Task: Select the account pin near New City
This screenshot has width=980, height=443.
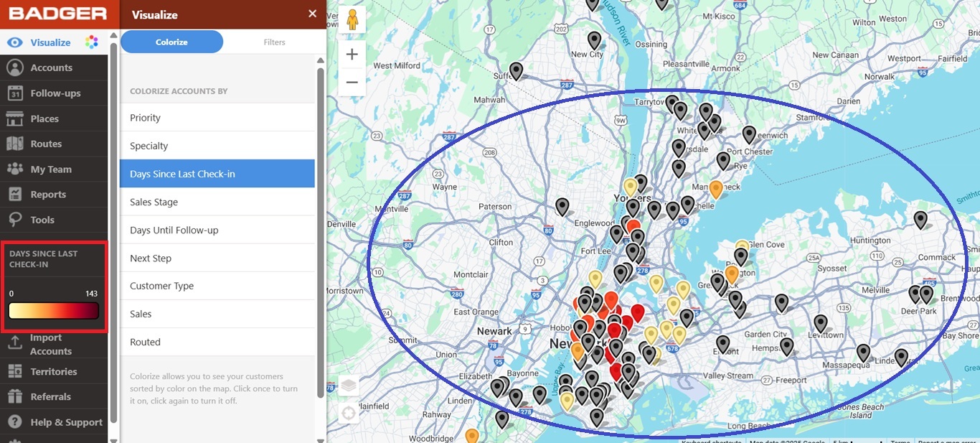Action: (594, 39)
